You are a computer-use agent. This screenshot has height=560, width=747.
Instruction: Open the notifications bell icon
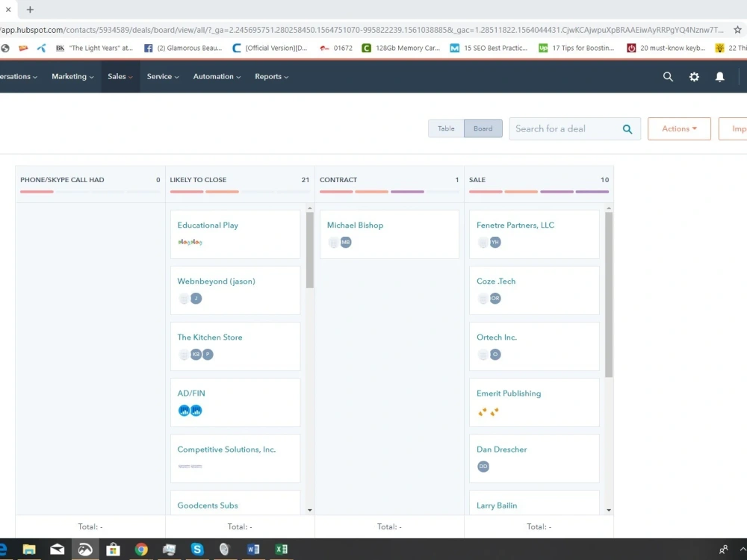point(720,77)
